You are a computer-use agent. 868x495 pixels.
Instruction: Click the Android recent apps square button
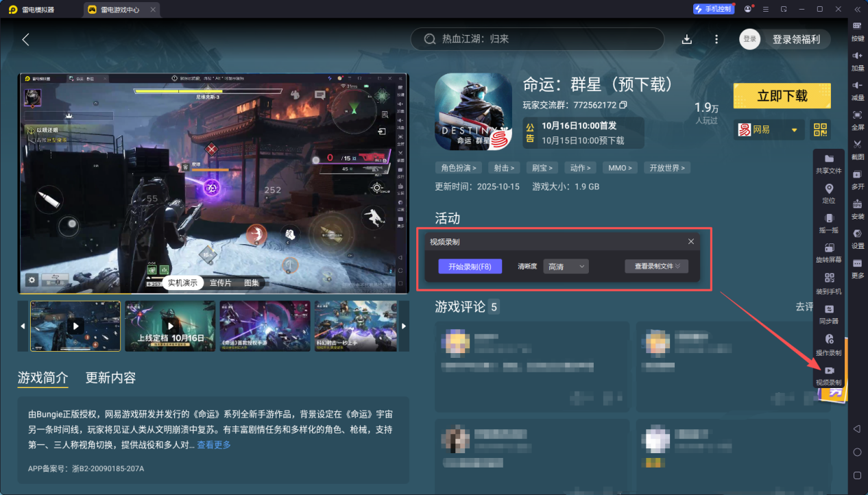click(x=857, y=475)
